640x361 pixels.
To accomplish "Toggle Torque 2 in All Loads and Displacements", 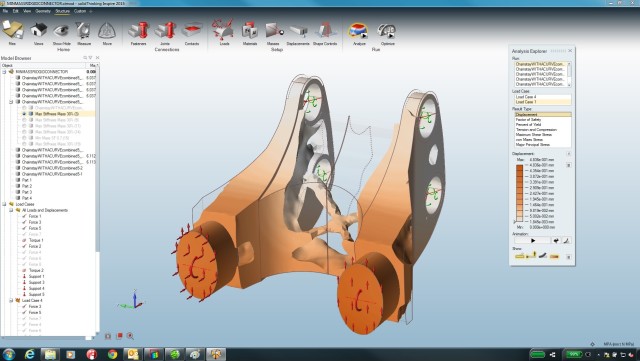I will pyautogui.click(x=24, y=270).
